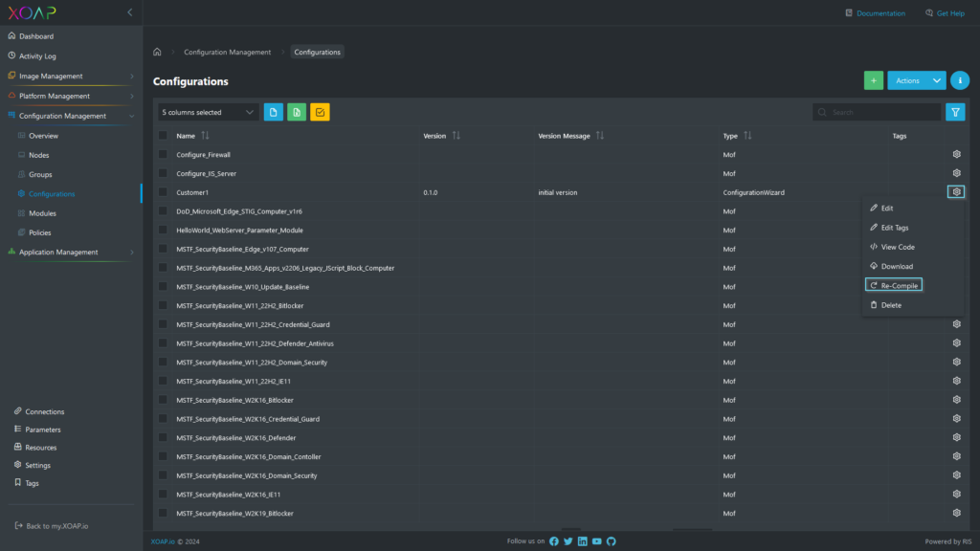Open the GitHub icon in footer
Screen dimensions: 980x551
pyautogui.click(x=612, y=541)
